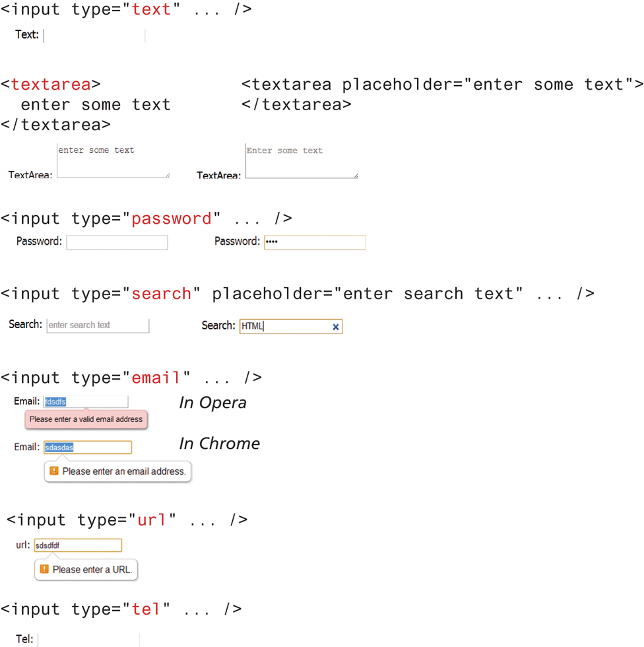Click the 'Please enter an email address.' message

(x=124, y=471)
